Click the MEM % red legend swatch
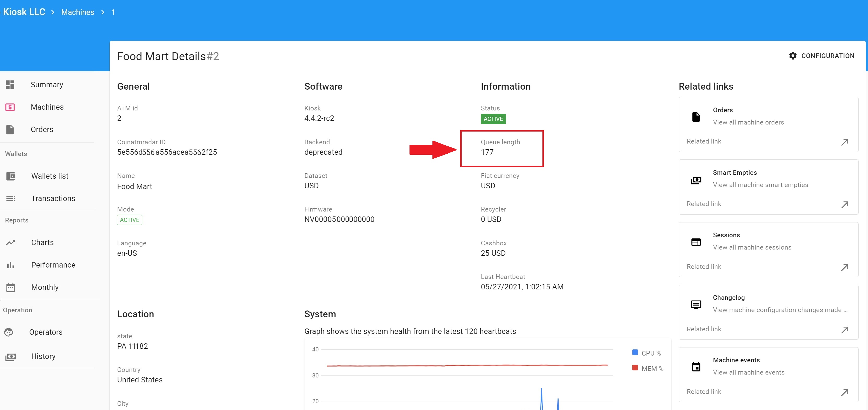The width and height of the screenshot is (868, 410). point(635,368)
